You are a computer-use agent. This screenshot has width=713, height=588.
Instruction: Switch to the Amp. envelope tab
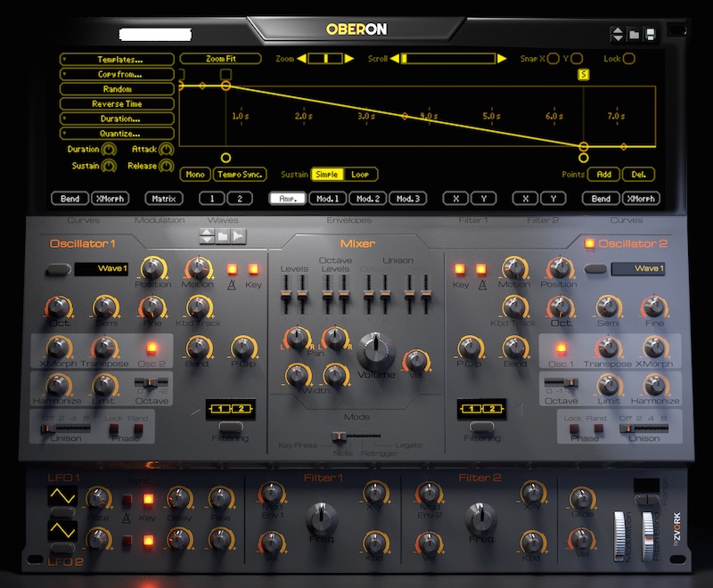point(287,199)
